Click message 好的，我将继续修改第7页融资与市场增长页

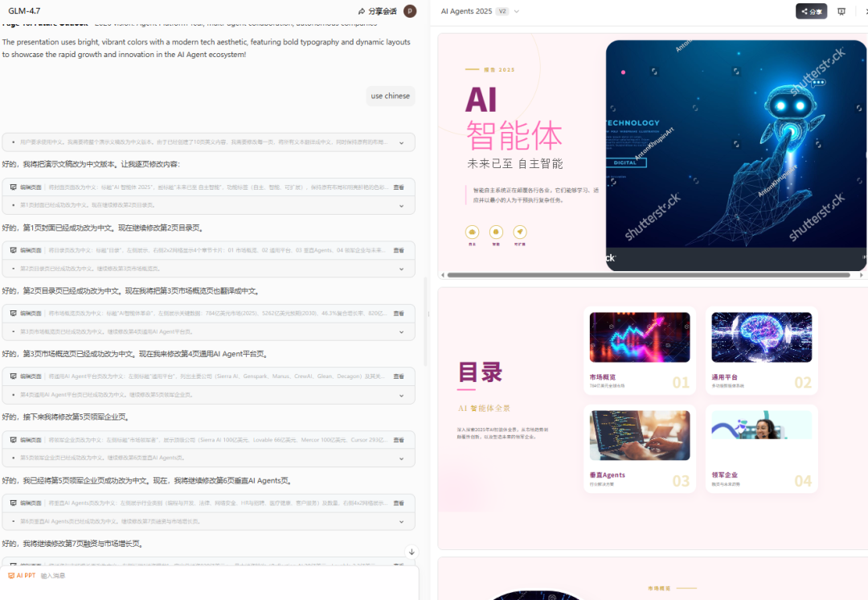point(73,544)
